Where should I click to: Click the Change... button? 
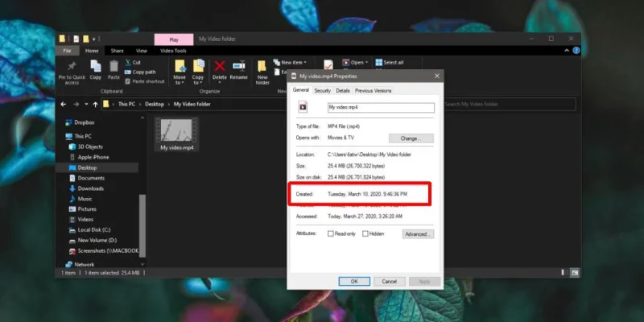pos(411,138)
